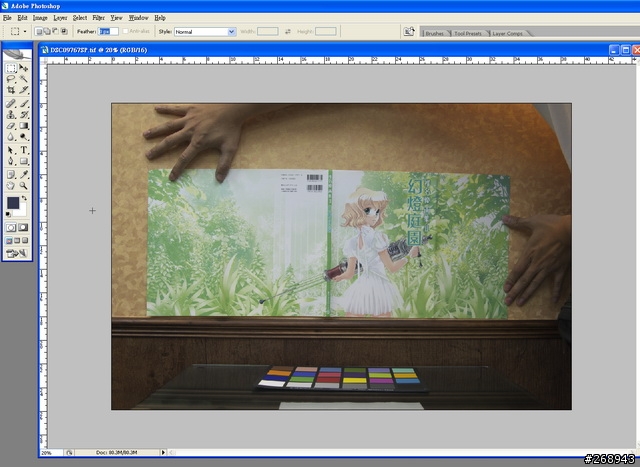The height and width of the screenshot is (467, 640).
Task: Switch to Standard Screen mode
Action: pos(9,241)
